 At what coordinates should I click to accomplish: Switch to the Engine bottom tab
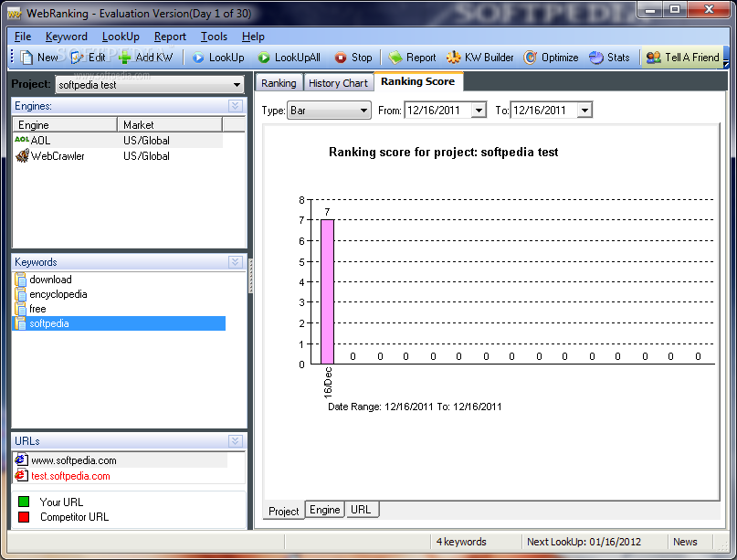[x=325, y=510]
